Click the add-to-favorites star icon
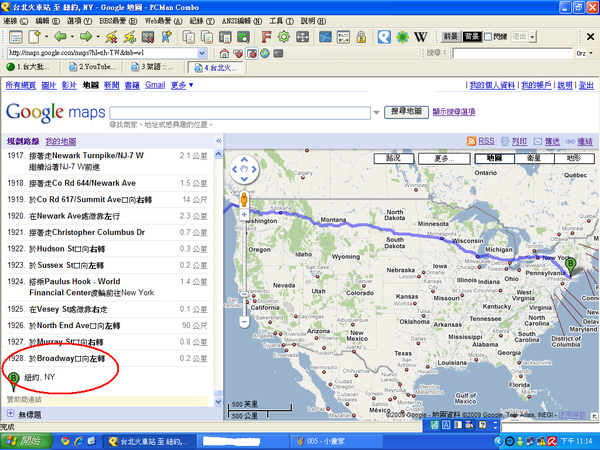The height and width of the screenshot is (450, 600). [167, 37]
